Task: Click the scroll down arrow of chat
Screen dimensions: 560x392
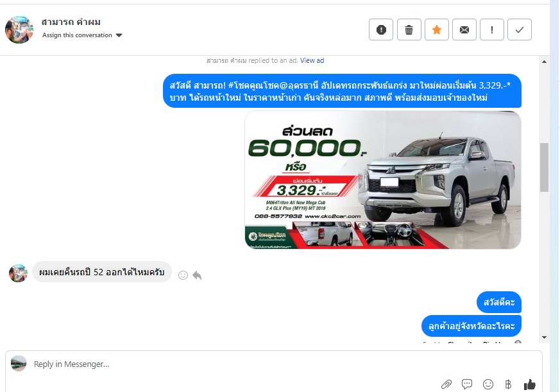Action: (544, 337)
